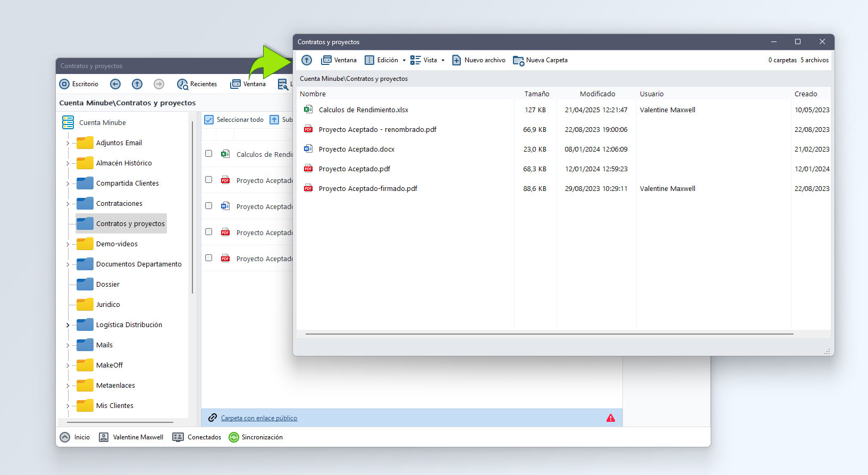Click the Sincronización status icon
The width and height of the screenshot is (868, 475).
tap(234, 437)
